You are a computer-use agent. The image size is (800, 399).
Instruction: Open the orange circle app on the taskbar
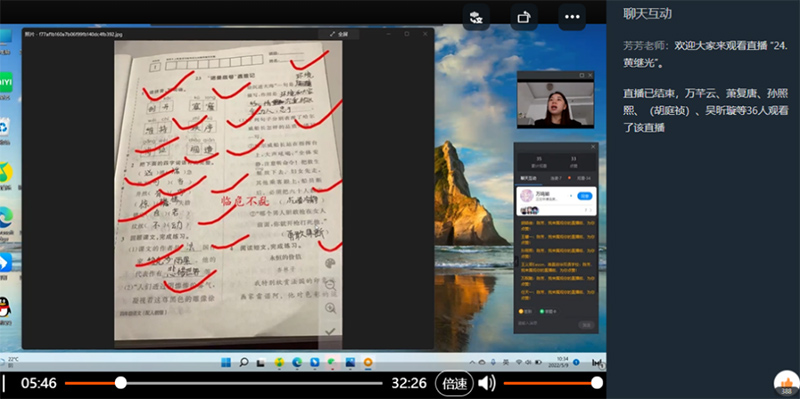click(x=368, y=362)
